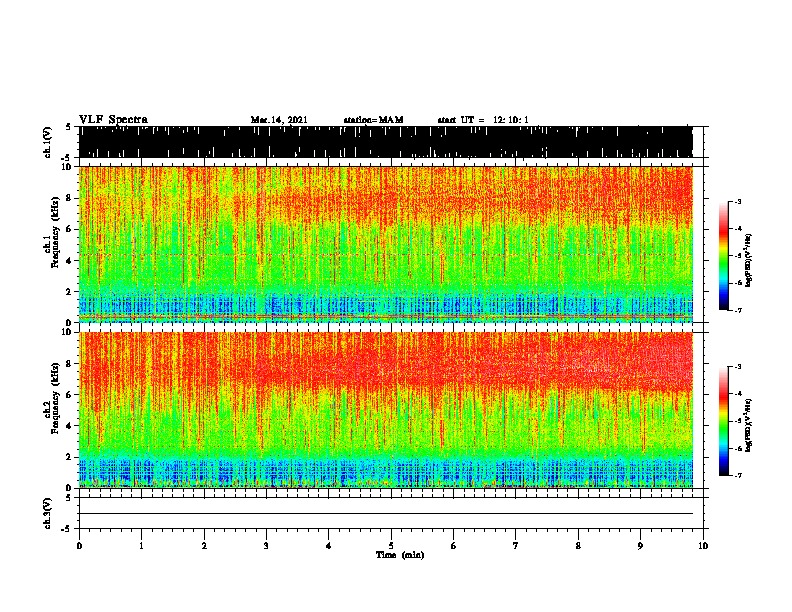
Task: Click time axis tick label '5'
Action: [391, 546]
